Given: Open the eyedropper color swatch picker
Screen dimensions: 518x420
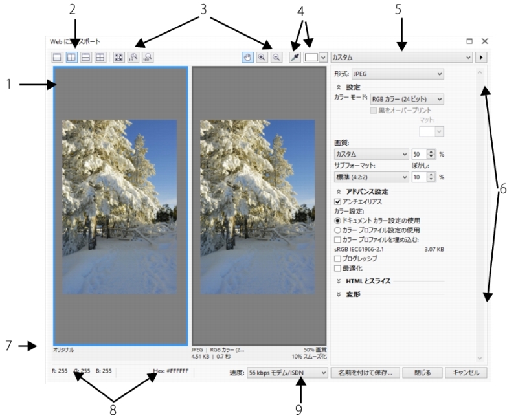Looking at the screenshot, I should pyautogui.click(x=315, y=57).
